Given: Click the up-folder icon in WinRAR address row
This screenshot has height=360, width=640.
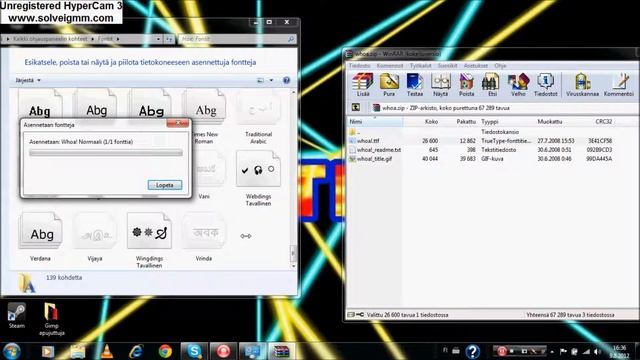Looking at the screenshot, I should pos(356,108).
